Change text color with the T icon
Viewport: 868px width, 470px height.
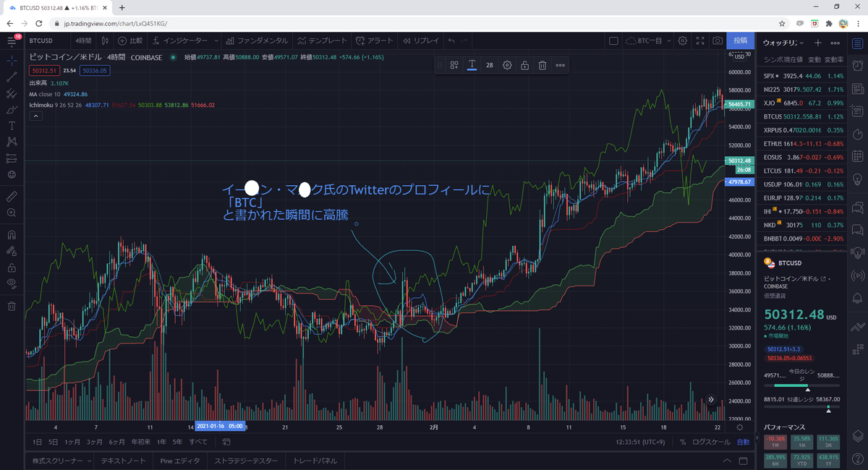[x=472, y=65]
